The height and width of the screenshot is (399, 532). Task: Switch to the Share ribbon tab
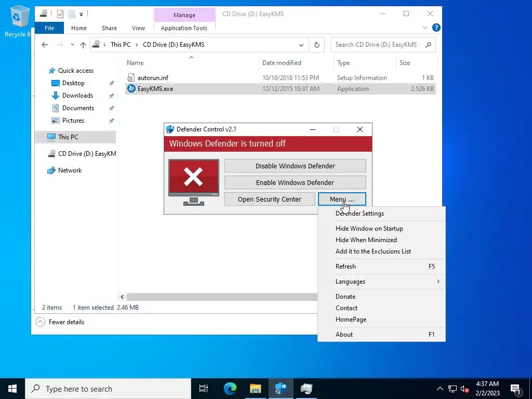click(x=109, y=28)
